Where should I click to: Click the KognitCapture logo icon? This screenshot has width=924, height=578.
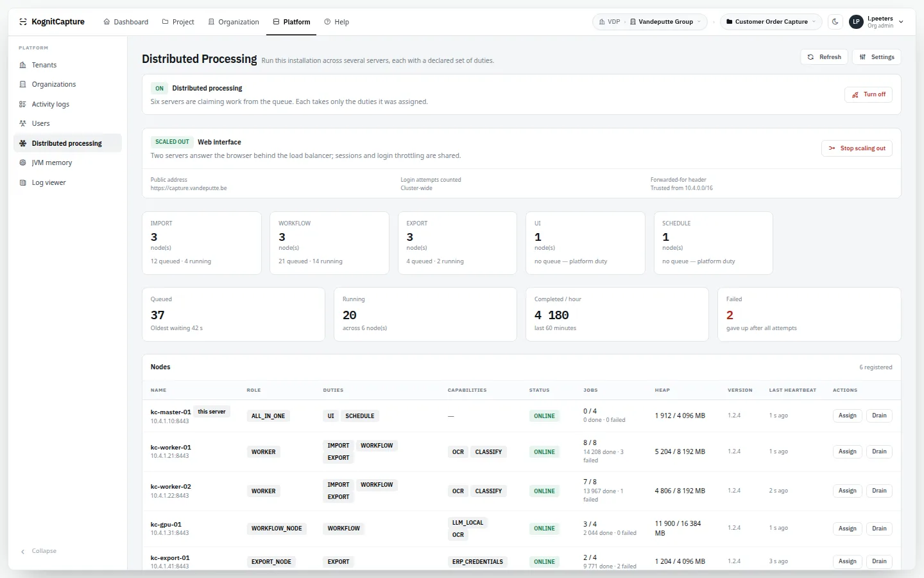[x=23, y=22]
